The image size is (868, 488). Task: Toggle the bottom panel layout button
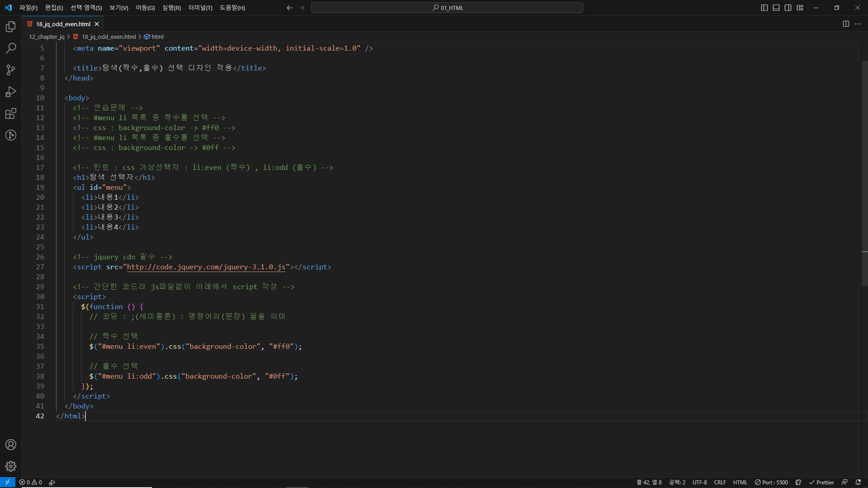pos(776,8)
